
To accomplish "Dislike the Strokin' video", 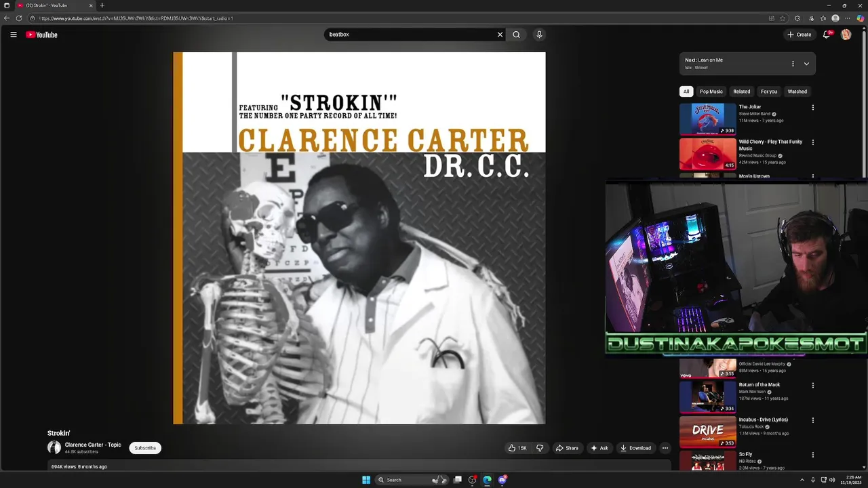I will tap(540, 448).
